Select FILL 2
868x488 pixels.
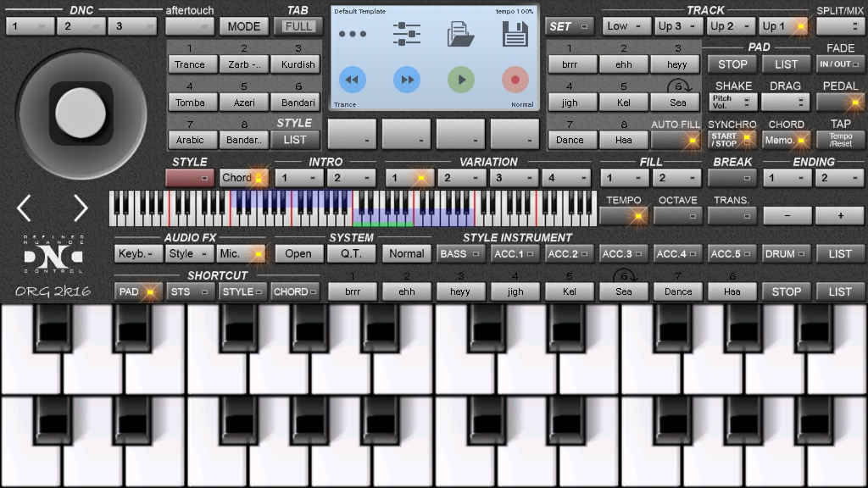tap(677, 178)
